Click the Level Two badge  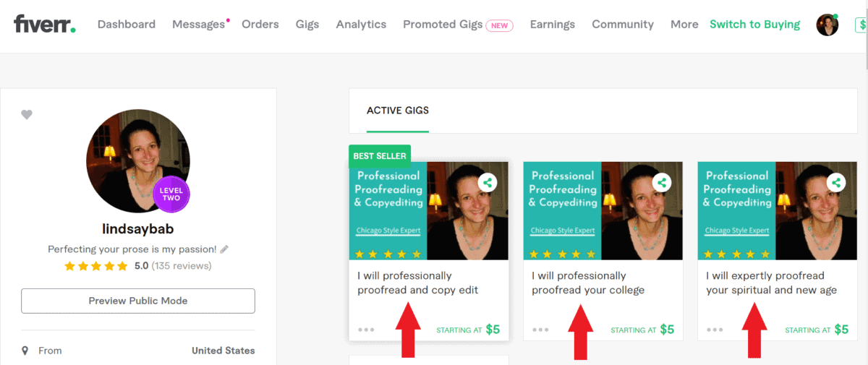pyautogui.click(x=171, y=193)
